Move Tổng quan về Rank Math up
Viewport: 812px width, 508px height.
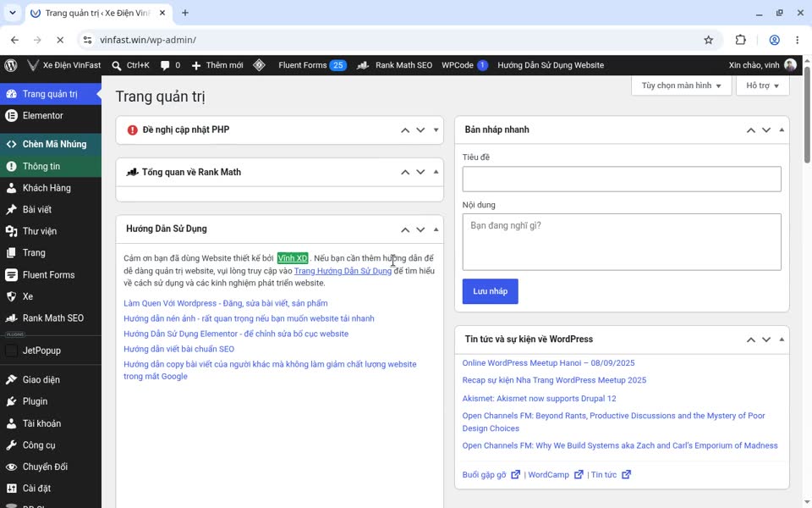click(x=405, y=172)
